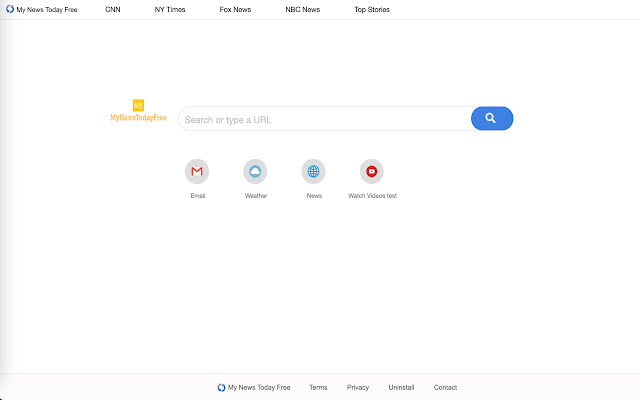The height and width of the screenshot is (400, 640).
Task: Open the Terms link in footer
Action: [318, 387]
